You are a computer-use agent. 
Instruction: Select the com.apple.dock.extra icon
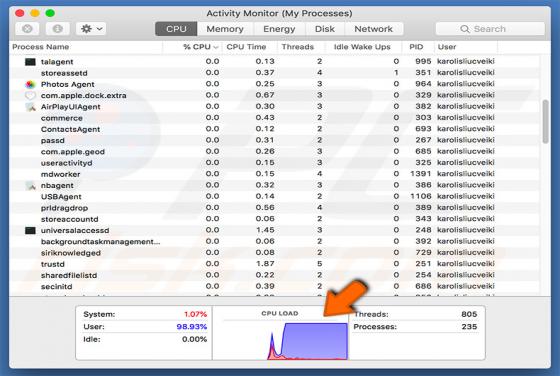pos(30,95)
